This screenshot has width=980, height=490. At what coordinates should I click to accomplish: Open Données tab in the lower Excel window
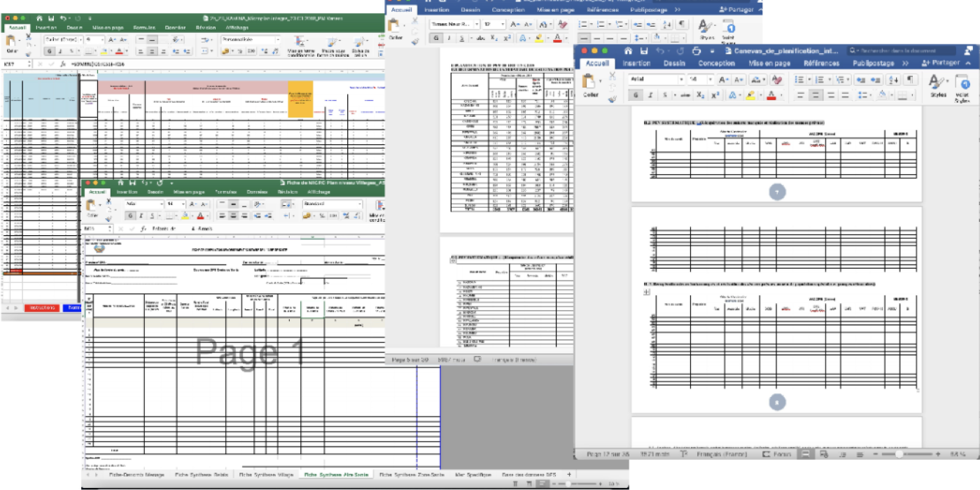257,192
